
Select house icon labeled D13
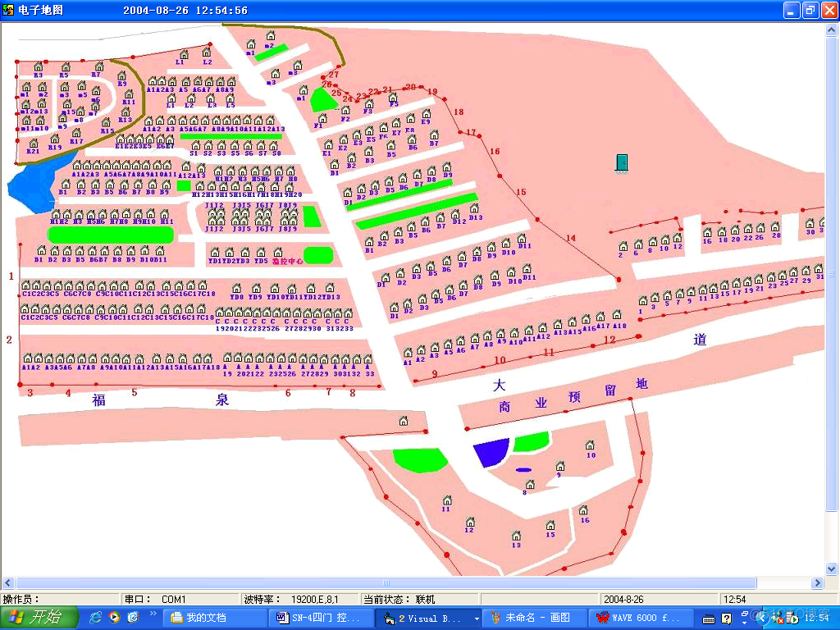point(474,209)
